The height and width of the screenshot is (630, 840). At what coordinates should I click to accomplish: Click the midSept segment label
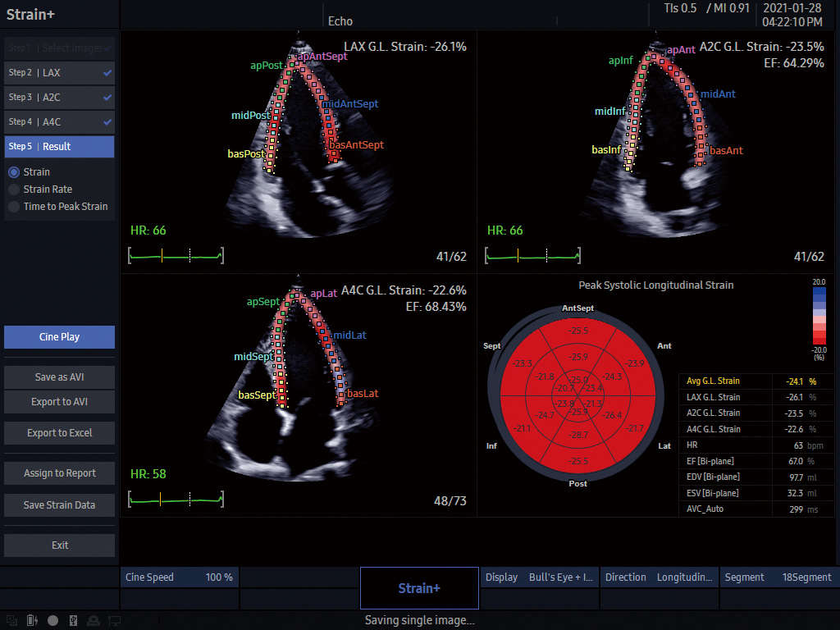(x=254, y=357)
